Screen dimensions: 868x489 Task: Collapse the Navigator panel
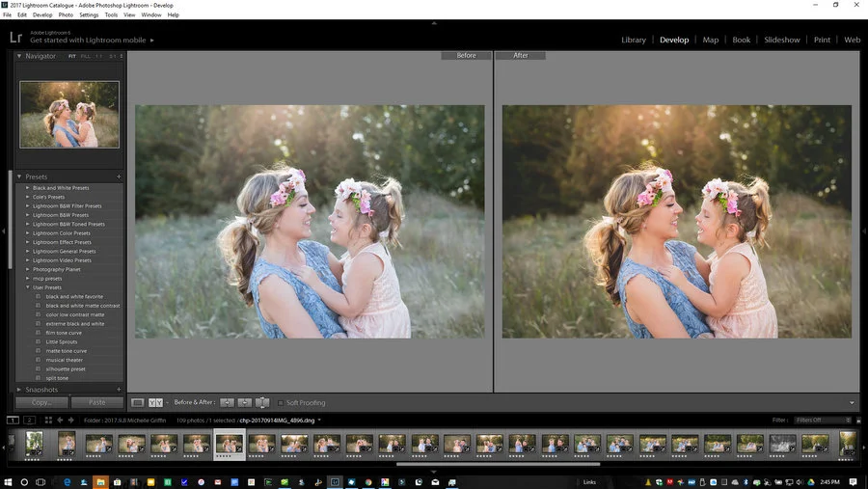pyautogui.click(x=19, y=56)
